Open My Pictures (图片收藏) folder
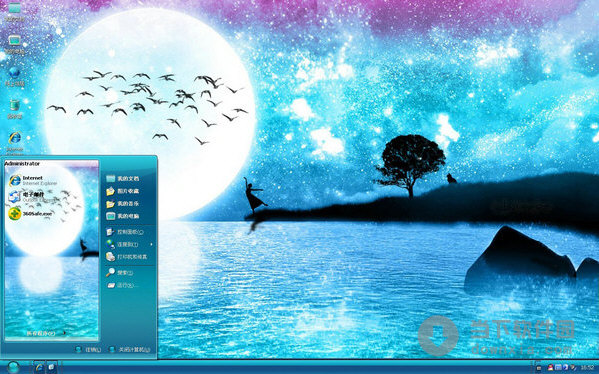Image resolution: width=599 pixels, height=374 pixels. (122, 191)
